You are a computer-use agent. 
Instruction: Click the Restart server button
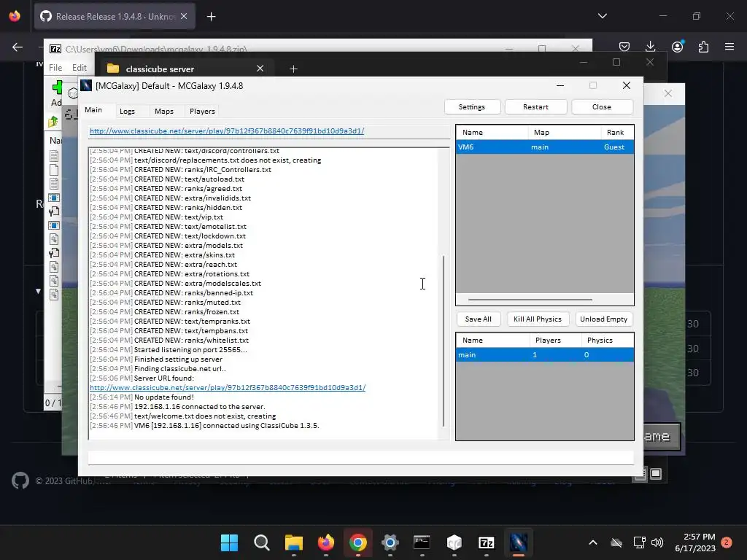[x=535, y=106]
